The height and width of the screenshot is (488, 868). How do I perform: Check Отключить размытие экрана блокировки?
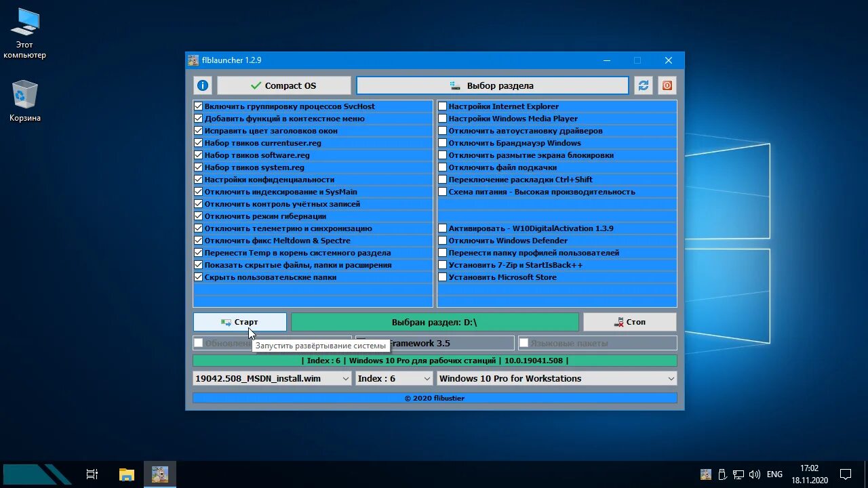[443, 155]
